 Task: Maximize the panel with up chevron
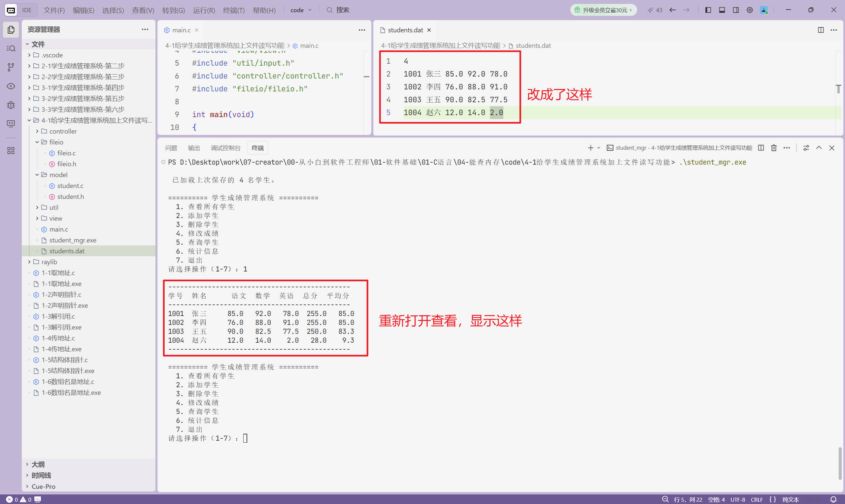819,148
